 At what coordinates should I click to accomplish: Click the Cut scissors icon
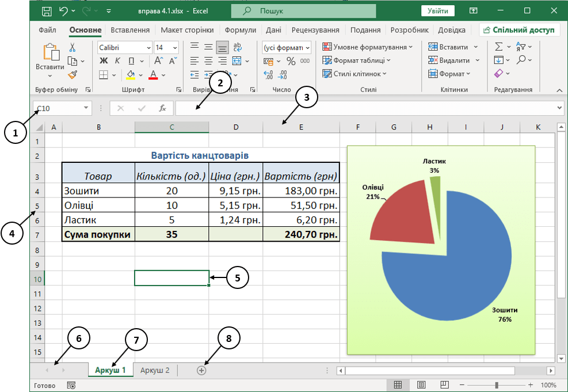pyautogui.click(x=73, y=47)
